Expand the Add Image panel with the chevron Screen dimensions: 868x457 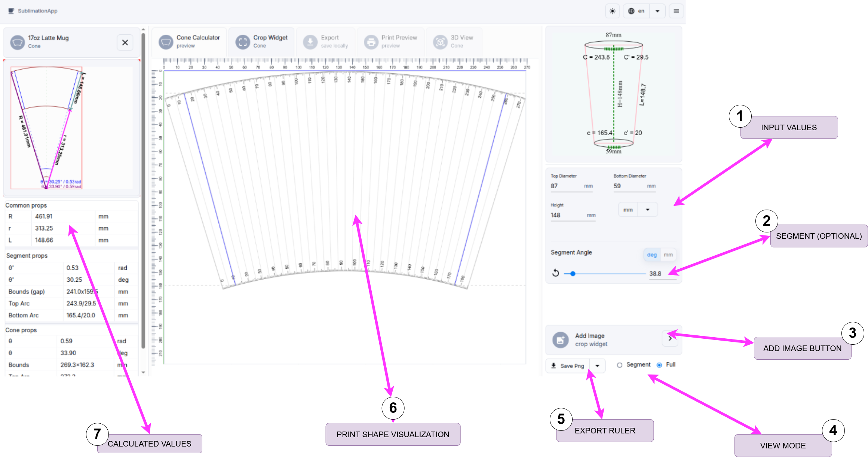click(x=670, y=338)
